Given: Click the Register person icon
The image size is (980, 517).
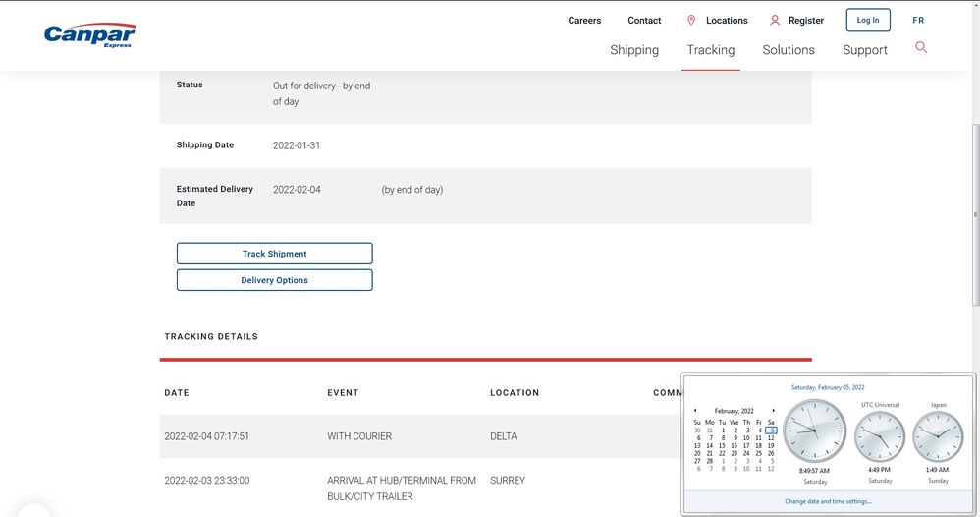Looking at the screenshot, I should (x=775, y=21).
